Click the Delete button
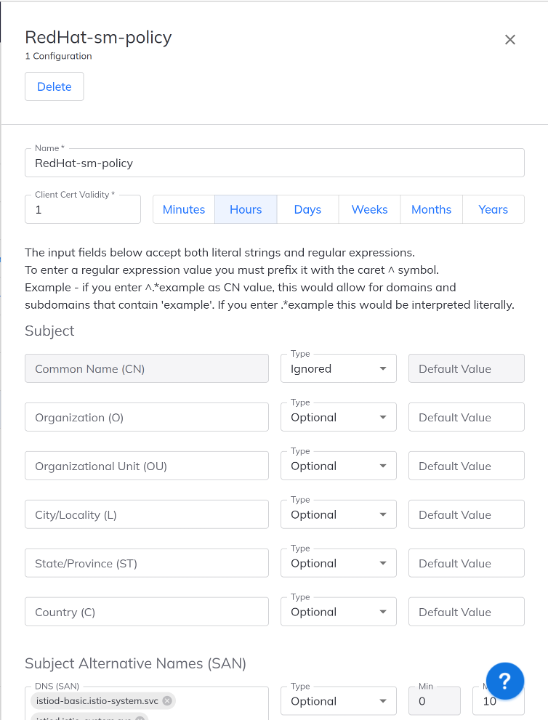Screen dimensions: 548x720 (x=54, y=86)
